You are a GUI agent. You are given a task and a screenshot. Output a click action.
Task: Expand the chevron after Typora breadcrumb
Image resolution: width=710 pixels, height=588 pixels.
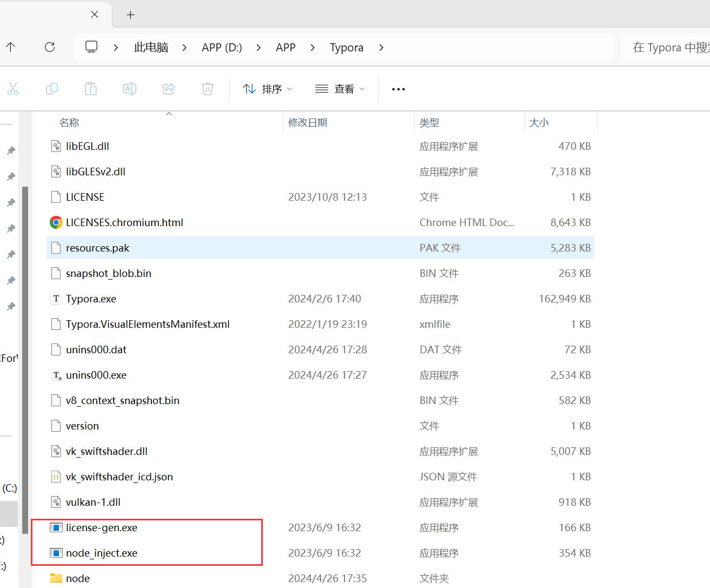point(381,48)
